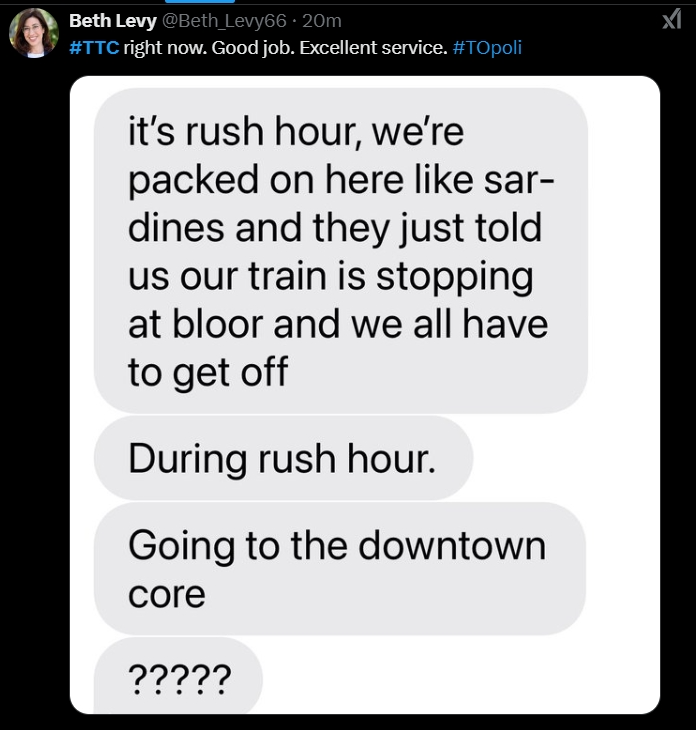Image resolution: width=696 pixels, height=730 pixels.
Task: Open Grok explain-this-post icon
Action: pyautogui.click(x=672, y=20)
